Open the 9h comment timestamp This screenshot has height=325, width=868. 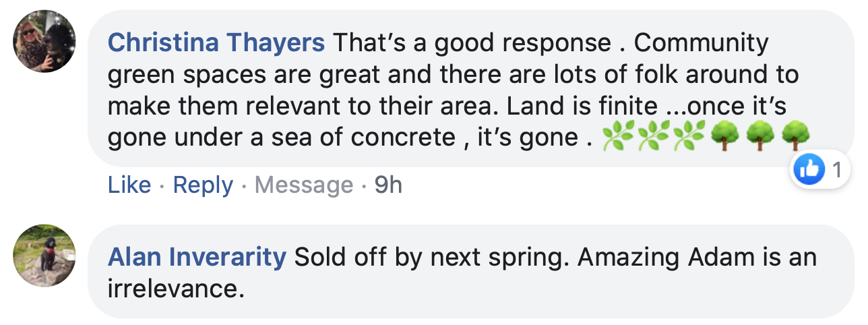(x=388, y=185)
